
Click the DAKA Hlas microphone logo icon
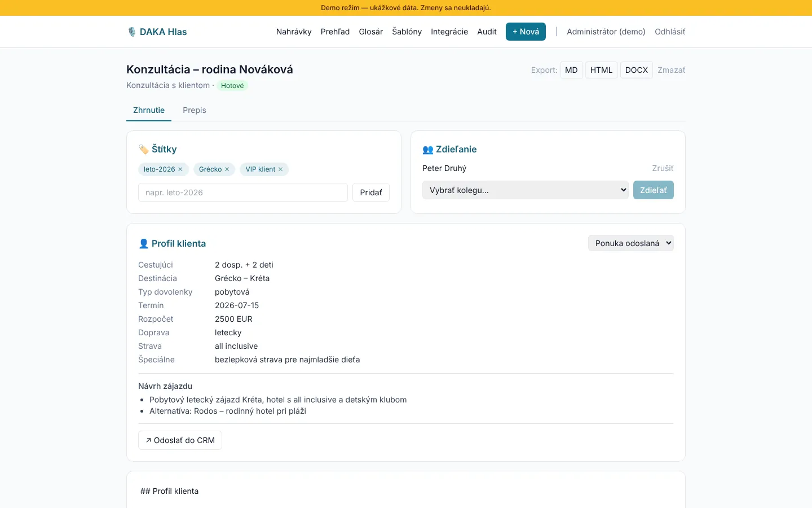click(131, 32)
